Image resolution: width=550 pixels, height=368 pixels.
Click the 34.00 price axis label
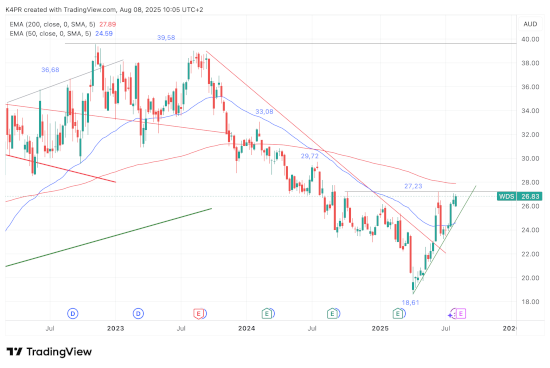[x=530, y=111]
